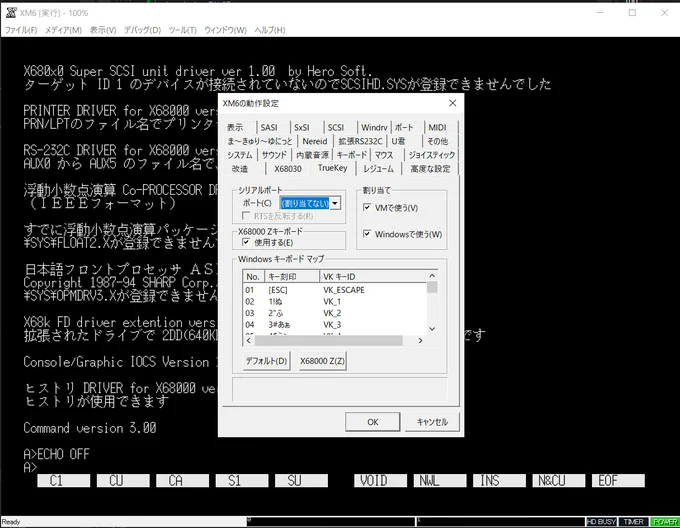The image size is (680, 528).
Task: Toggle RTSを反転する(R) checkbox
Action: click(x=278, y=216)
